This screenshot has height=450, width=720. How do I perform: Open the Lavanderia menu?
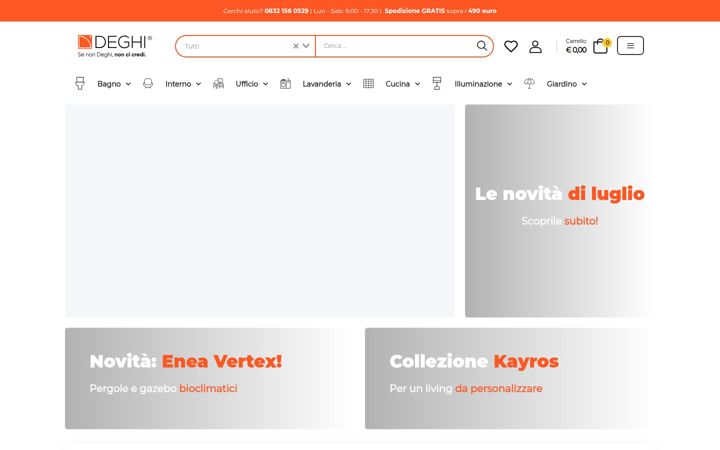321,84
